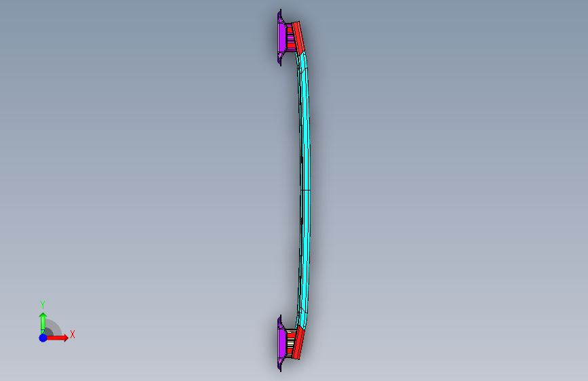Select the cyan handle bar body
Viewport: 588px width, 381px height.
click(305, 190)
